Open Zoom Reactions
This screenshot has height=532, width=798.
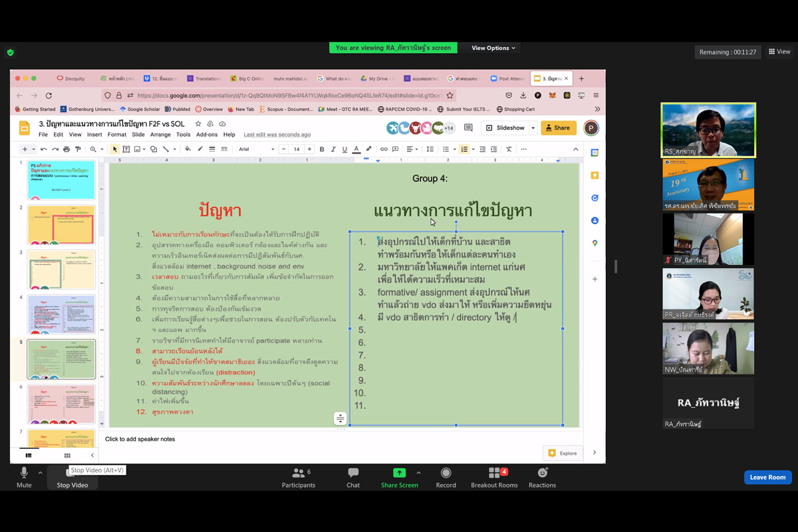click(x=542, y=477)
